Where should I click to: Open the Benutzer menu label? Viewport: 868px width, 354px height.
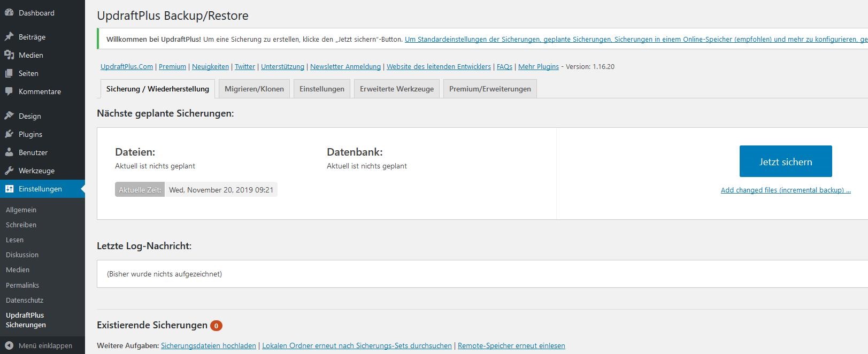point(33,152)
